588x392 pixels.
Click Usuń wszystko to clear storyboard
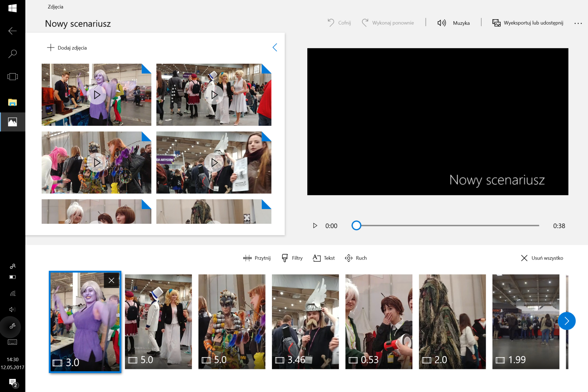click(542, 258)
